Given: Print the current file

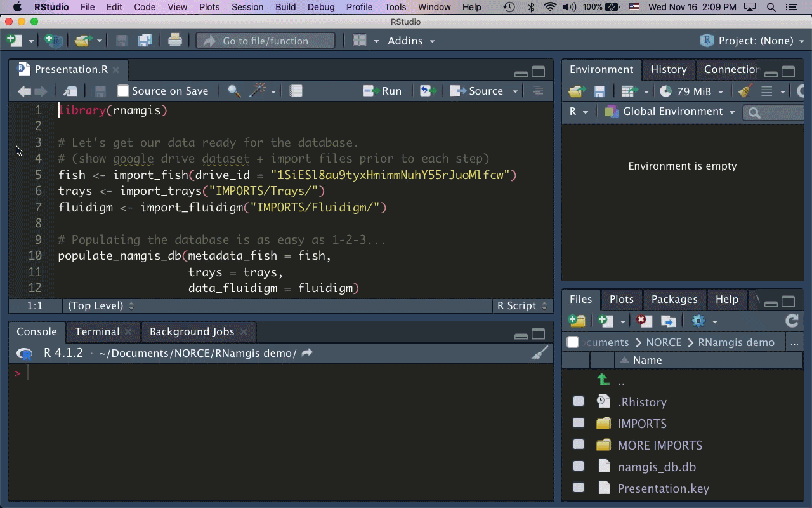Looking at the screenshot, I should pos(175,41).
